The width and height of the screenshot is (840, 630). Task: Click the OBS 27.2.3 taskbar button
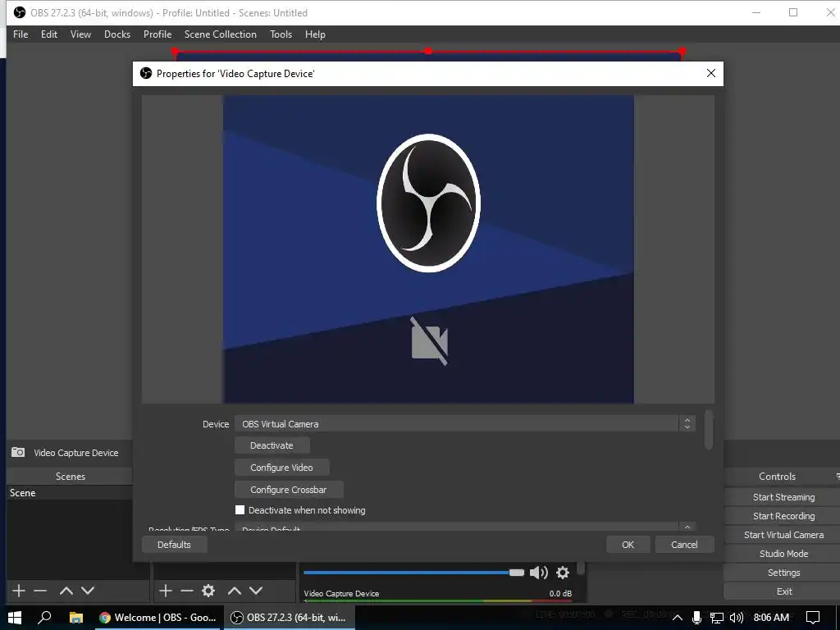coord(290,618)
